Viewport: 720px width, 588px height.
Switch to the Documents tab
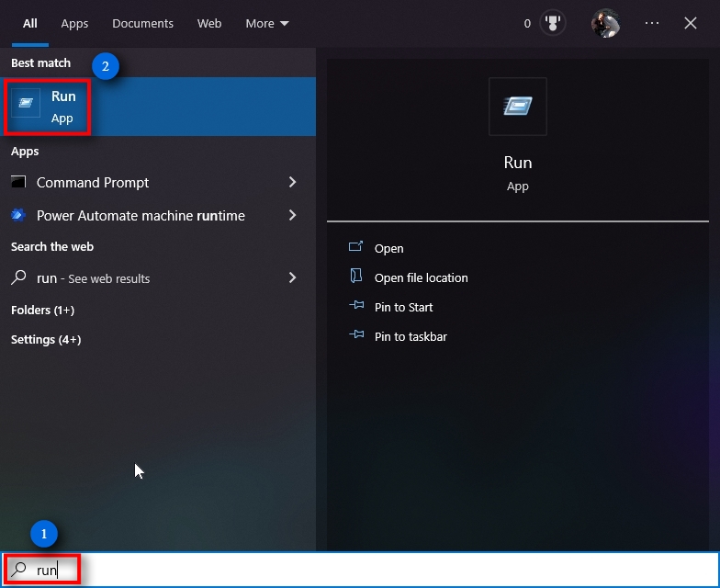[143, 24]
